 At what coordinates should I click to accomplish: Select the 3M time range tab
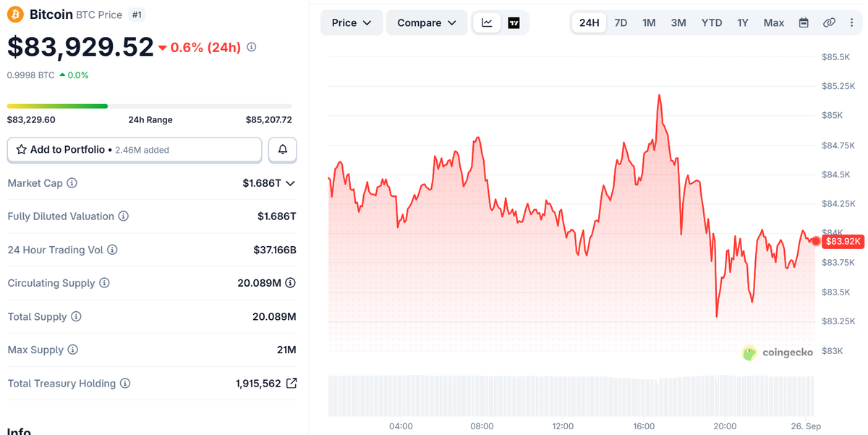pyautogui.click(x=678, y=22)
